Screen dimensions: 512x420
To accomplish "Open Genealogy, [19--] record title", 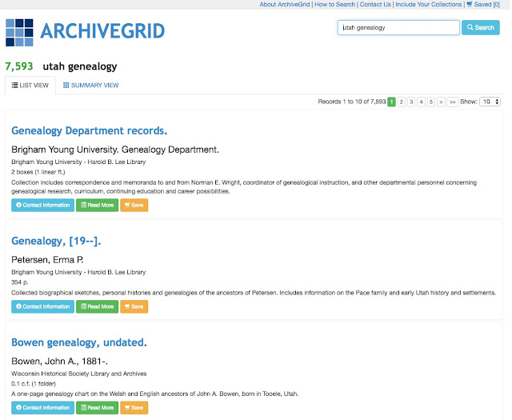I will tap(56, 241).
